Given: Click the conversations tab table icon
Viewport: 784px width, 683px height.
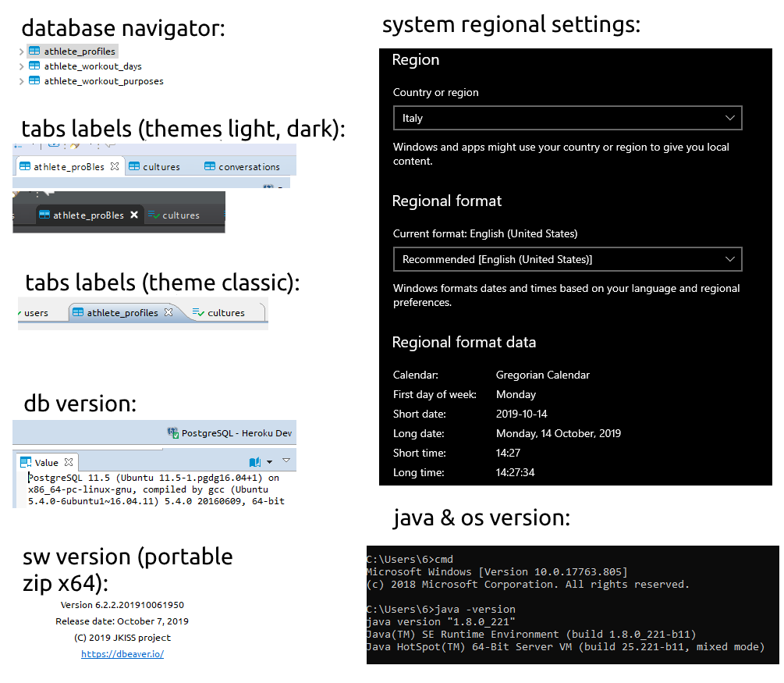Looking at the screenshot, I should 210,166.
